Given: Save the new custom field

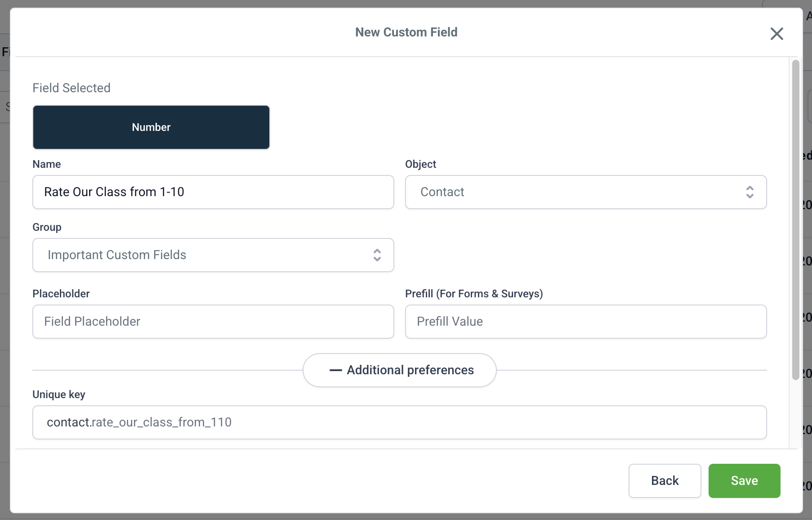Looking at the screenshot, I should pyautogui.click(x=744, y=481).
